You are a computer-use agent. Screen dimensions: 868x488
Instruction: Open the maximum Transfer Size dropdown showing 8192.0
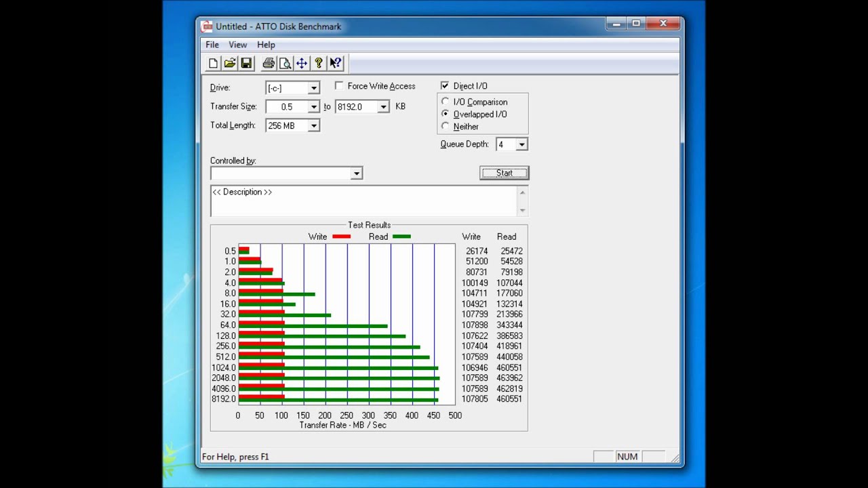(x=383, y=107)
